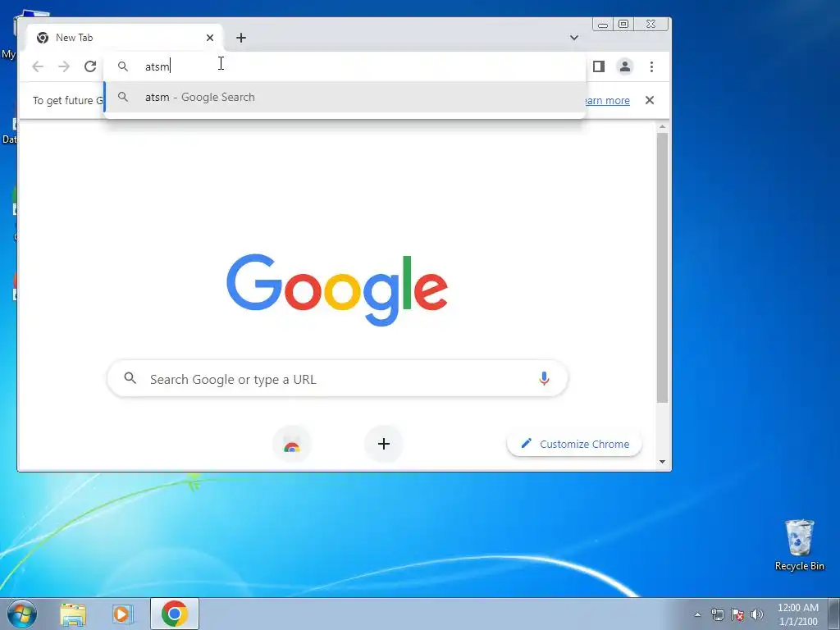Follow the 'Learn more' link
This screenshot has height=630, width=840.
[608, 100]
